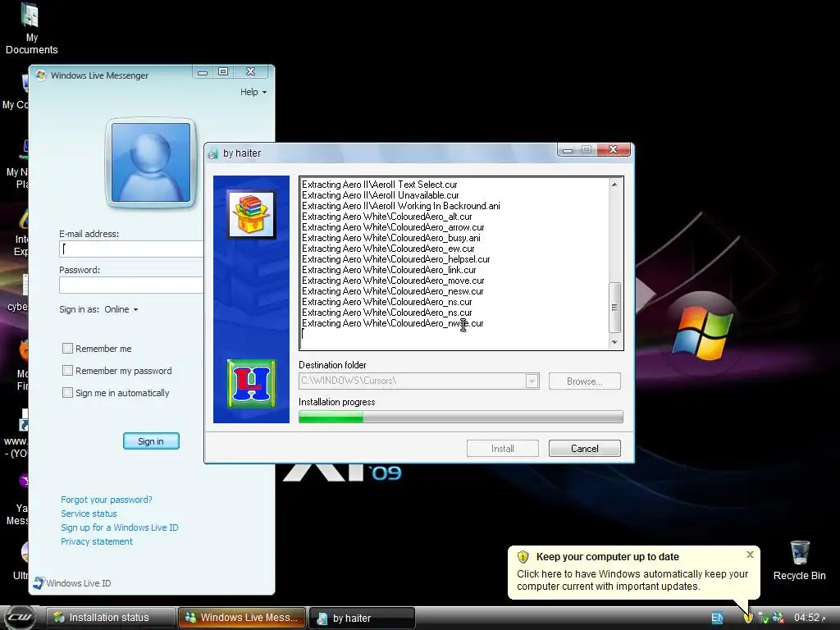Open the Sign in as Online dropdown

[121, 309]
